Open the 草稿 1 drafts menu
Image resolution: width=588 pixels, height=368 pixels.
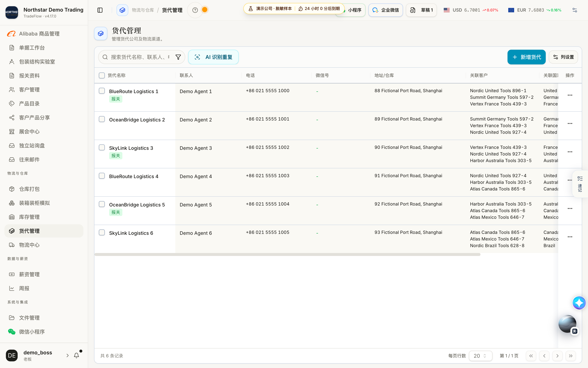click(421, 10)
